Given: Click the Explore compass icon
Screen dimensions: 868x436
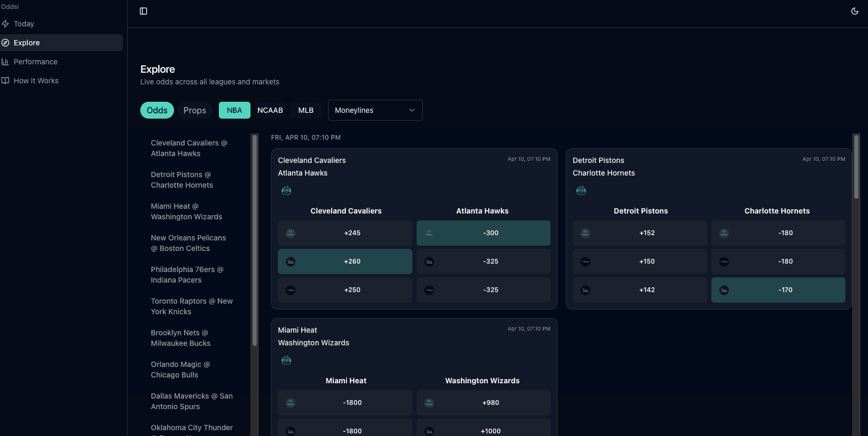Looking at the screenshot, I should tap(5, 43).
